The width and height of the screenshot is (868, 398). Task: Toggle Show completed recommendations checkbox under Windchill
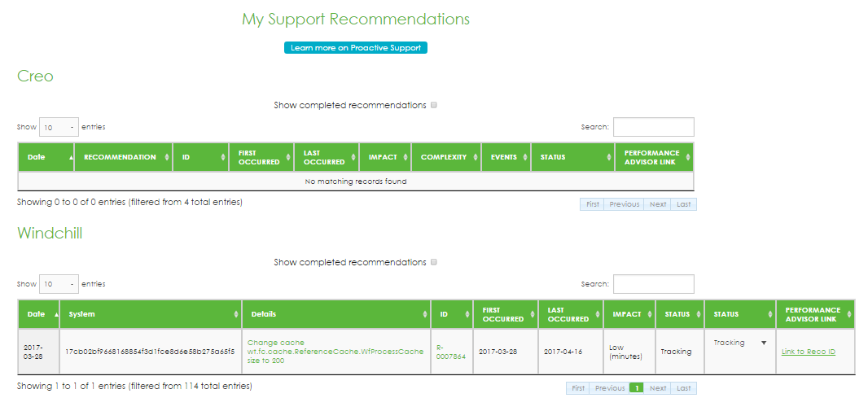pyautogui.click(x=434, y=262)
